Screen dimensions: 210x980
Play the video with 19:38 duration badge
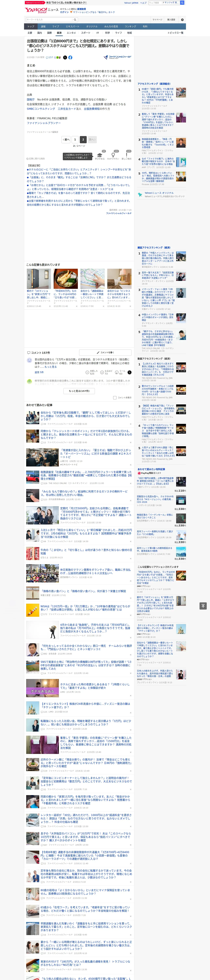coord(181,367)
